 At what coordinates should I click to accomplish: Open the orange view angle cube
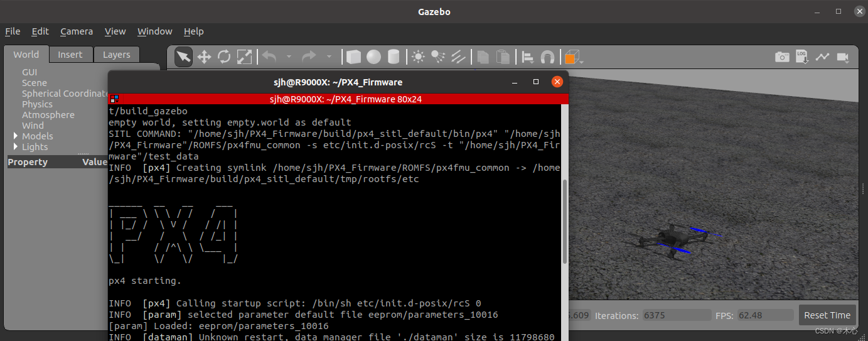coord(573,57)
